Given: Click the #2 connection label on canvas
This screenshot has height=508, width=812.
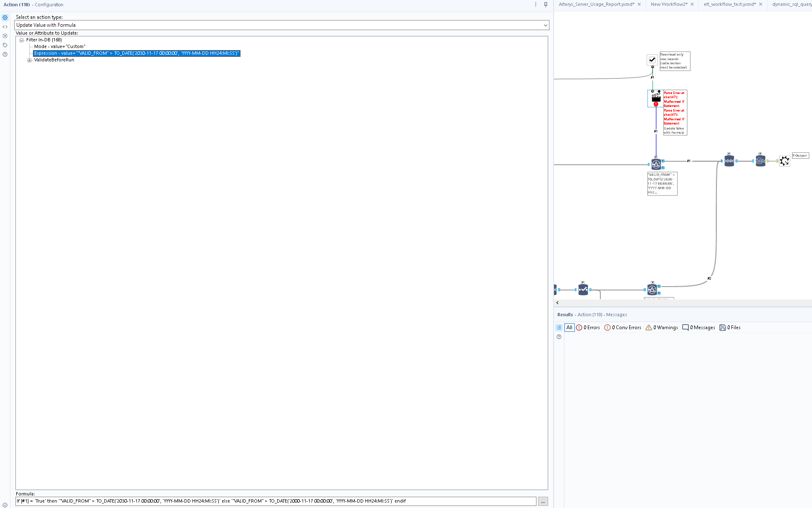Looking at the screenshot, I should point(709,278).
